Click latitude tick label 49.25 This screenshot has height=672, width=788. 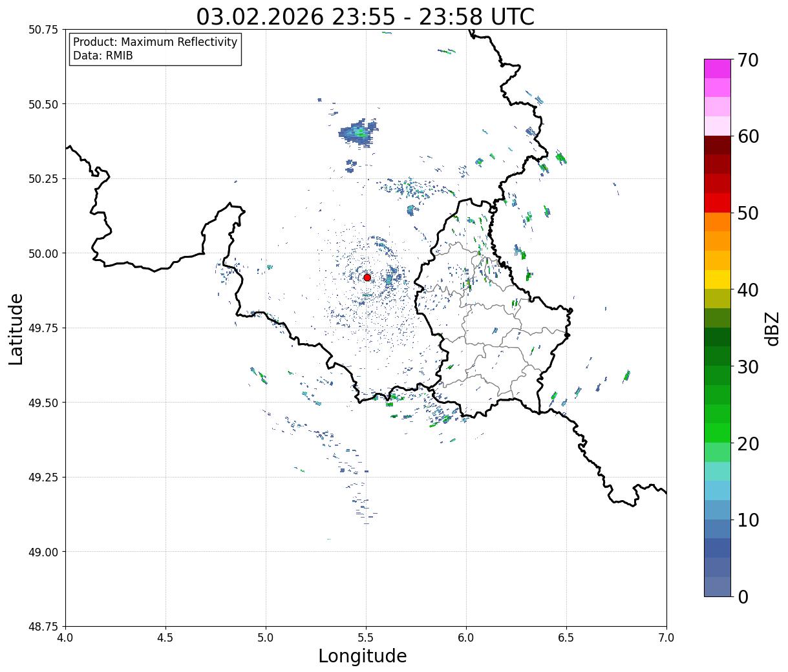(43, 478)
